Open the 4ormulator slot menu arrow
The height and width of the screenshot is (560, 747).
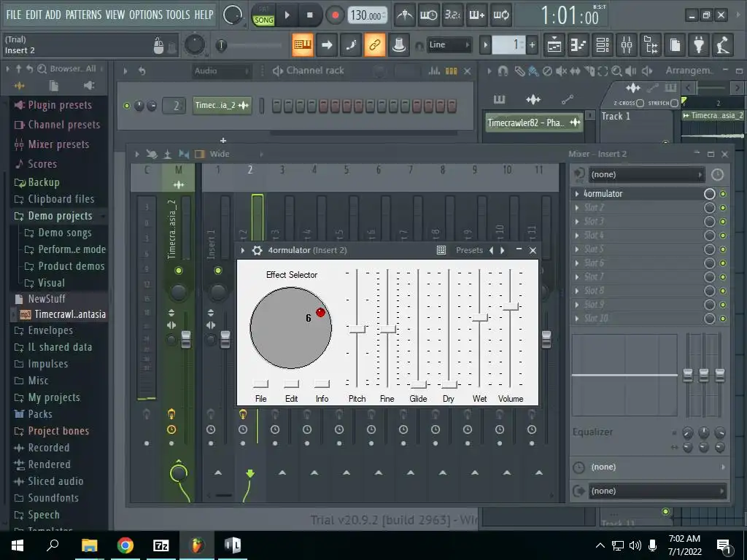pyautogui.click(x=577, y=194)
